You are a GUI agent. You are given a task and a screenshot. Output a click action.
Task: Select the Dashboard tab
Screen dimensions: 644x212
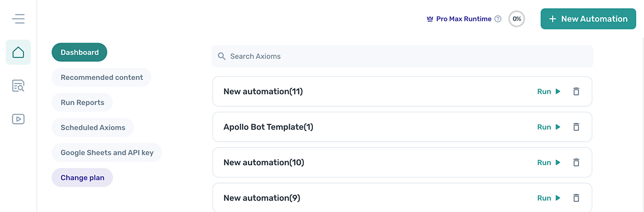click(x=79, y=53)
